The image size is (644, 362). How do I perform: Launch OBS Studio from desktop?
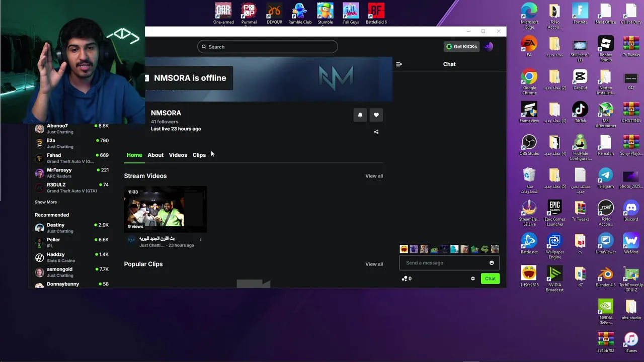click(529, 146)
